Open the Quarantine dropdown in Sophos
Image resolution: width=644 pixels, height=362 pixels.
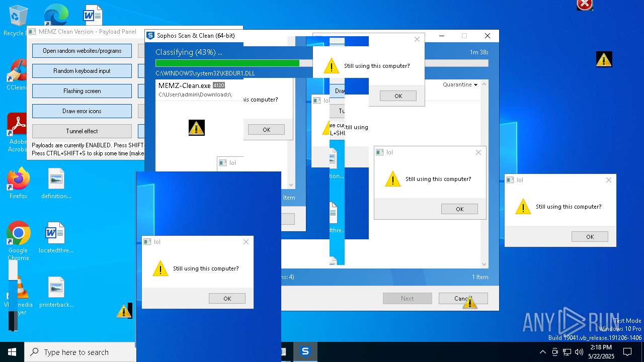460,84
